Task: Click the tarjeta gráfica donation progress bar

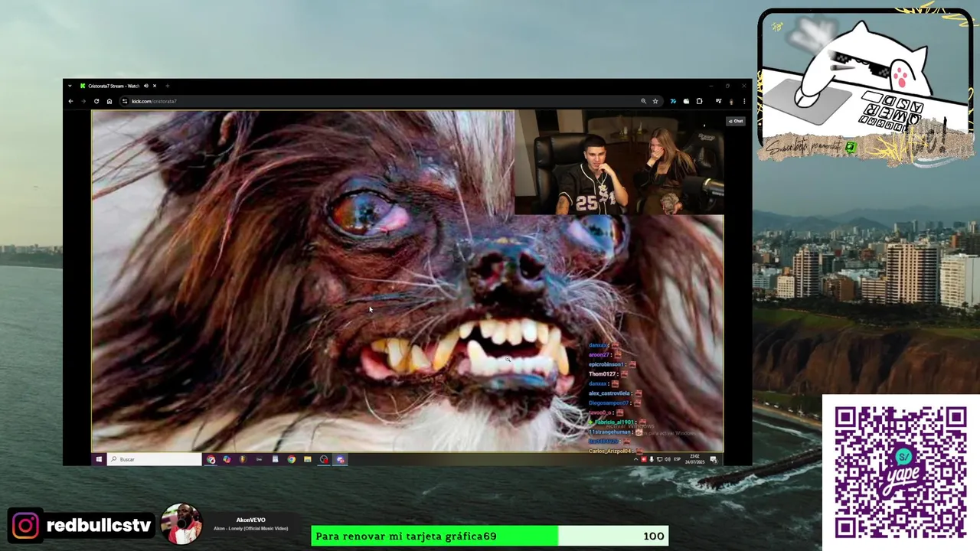Action: [490, 536]
